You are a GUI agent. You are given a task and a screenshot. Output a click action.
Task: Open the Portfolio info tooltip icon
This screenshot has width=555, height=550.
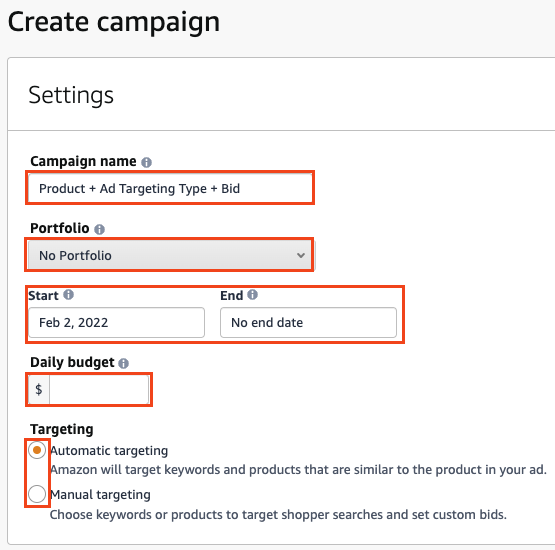(99, 229)
